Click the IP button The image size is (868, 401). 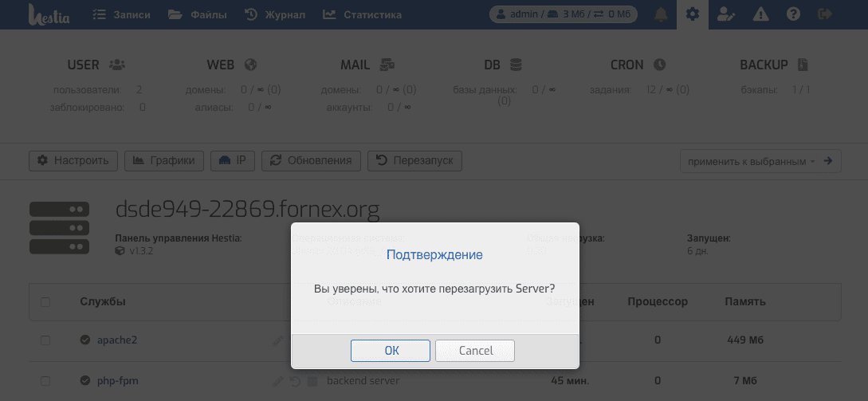233,160
